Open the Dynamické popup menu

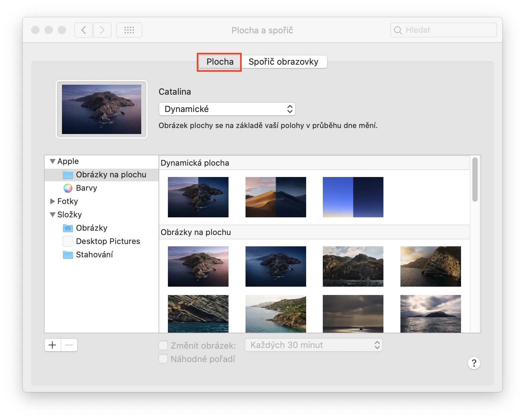tap(227, 109)
